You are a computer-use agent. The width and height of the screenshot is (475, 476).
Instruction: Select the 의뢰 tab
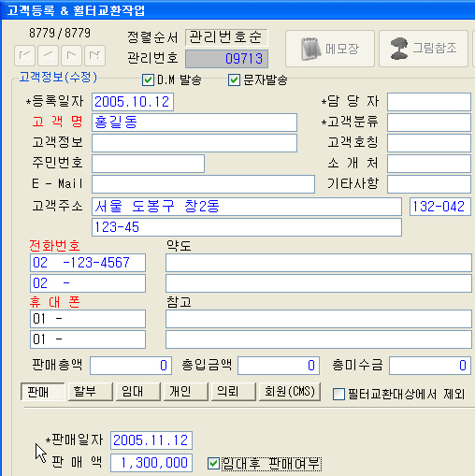234,392
